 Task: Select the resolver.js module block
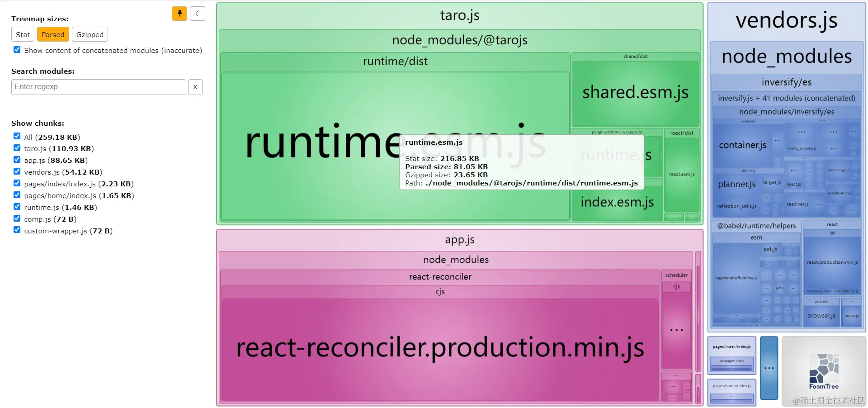[x=797, y=204]
